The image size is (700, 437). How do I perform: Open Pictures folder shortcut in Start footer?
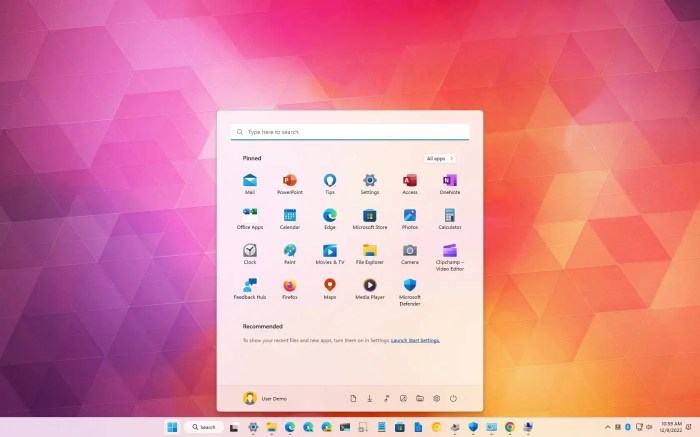pos(403,399)
